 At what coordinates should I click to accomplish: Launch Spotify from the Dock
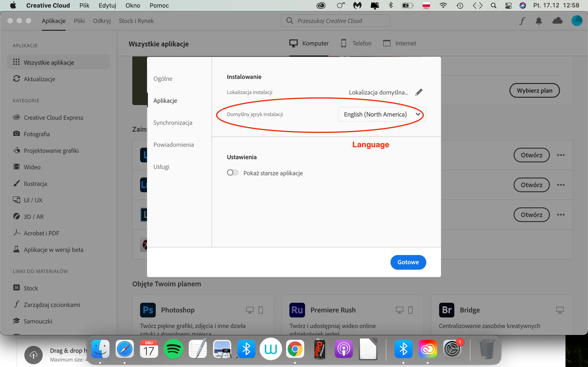tap(173, 349)
